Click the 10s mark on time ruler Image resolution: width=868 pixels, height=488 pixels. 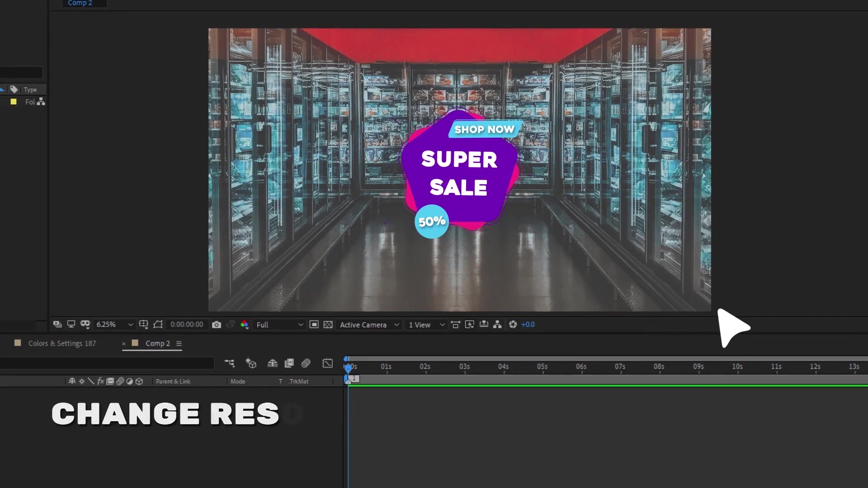click(x=737, y=366)
